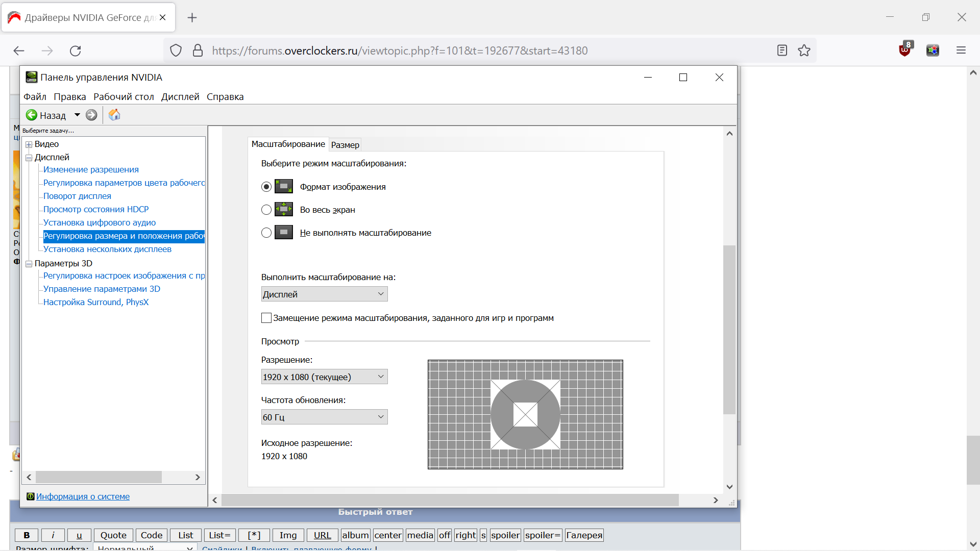Select 'Не выполнять масштабирование' radio option
Screen dimensions: 980x551
(x=266, y=233)
